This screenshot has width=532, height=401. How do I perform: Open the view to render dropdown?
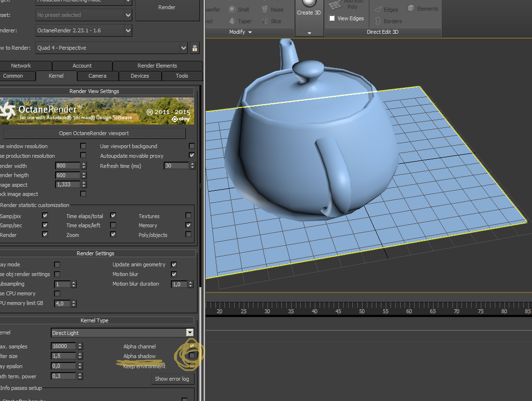tap(112, 48)
